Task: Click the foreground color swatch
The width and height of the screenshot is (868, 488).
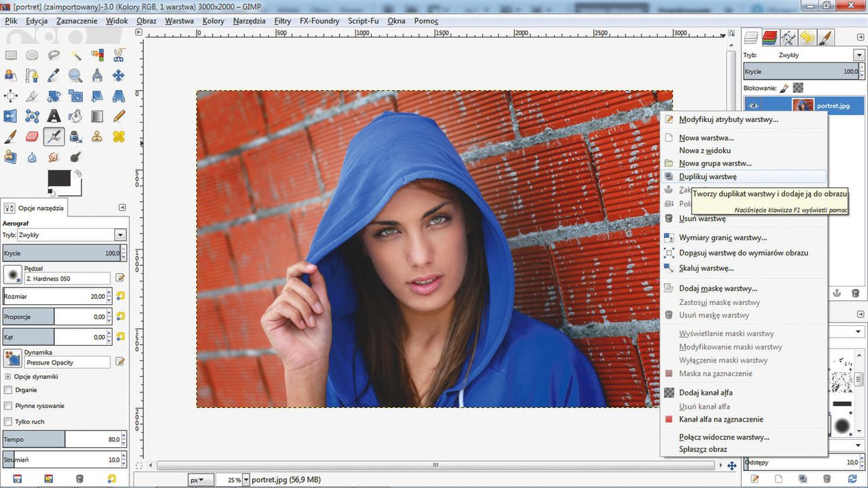Action: point(59,178)
